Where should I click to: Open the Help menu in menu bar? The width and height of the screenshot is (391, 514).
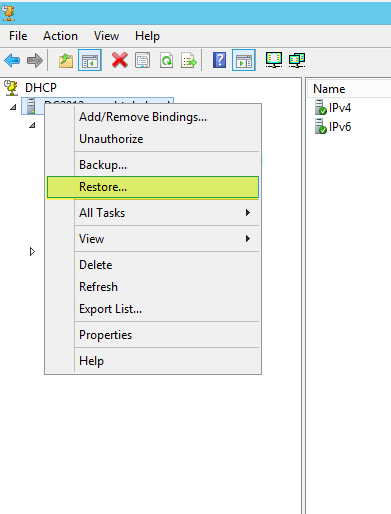(x=147, y=36)
